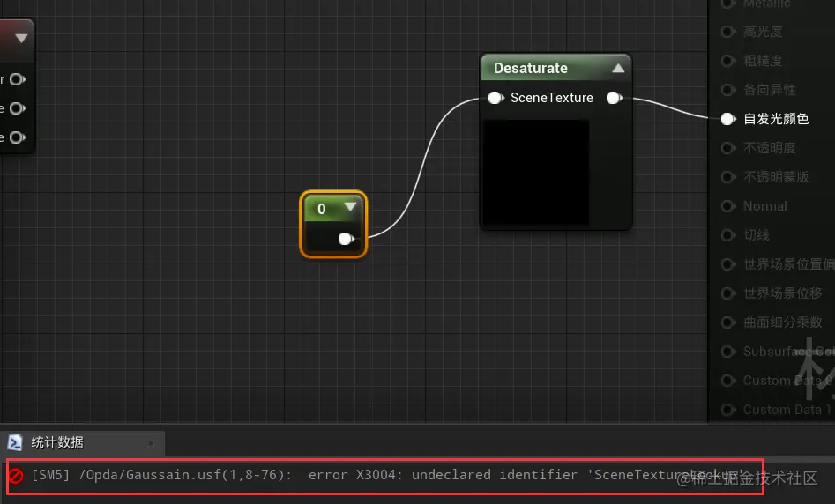835x504 pixels.
Task: Click the 各向异性 anisotropy input pin
Action: (x=728, y=89)
